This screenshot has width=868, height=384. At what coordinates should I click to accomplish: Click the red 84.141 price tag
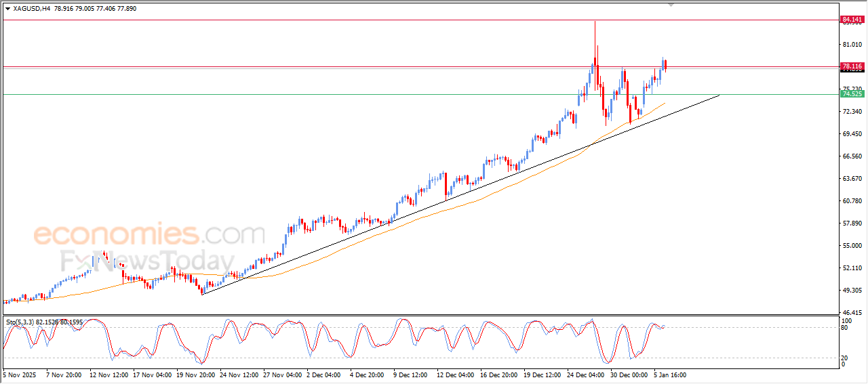pyautogui.click(x=851, y=20)
